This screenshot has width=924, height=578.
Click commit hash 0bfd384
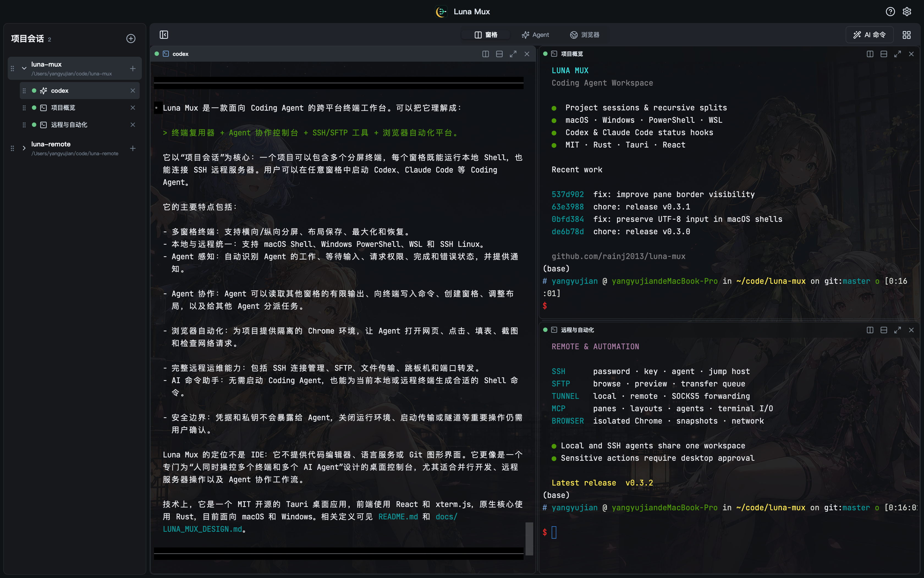pos(567,219)
